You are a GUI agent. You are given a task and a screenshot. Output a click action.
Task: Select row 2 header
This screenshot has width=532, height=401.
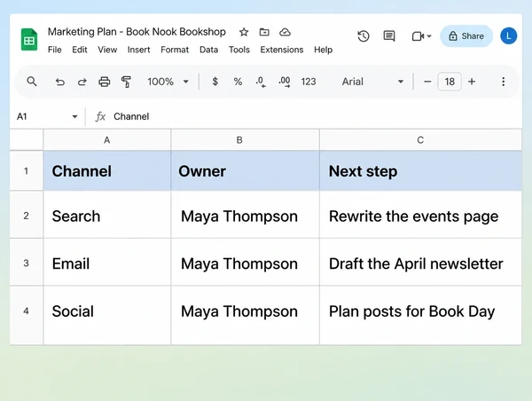(x=26, y=216)
